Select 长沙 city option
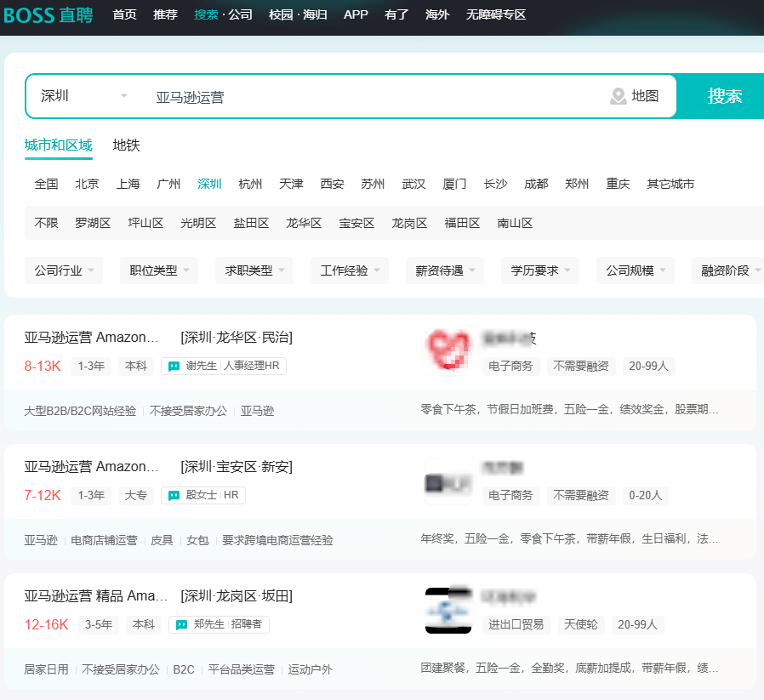 (x=495, y=184)
